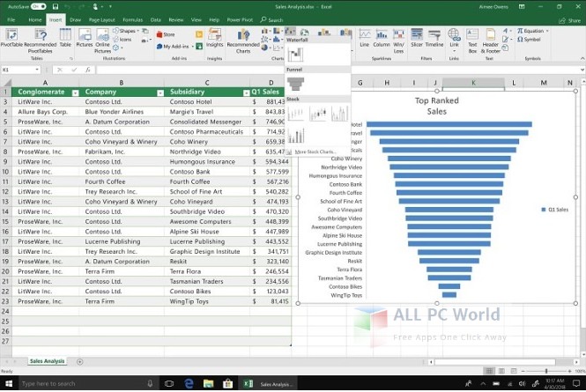This screenshot has width=586, height=392.
Task: Switch to Page Layout view in status bar
Action: [x=501, y=371]
